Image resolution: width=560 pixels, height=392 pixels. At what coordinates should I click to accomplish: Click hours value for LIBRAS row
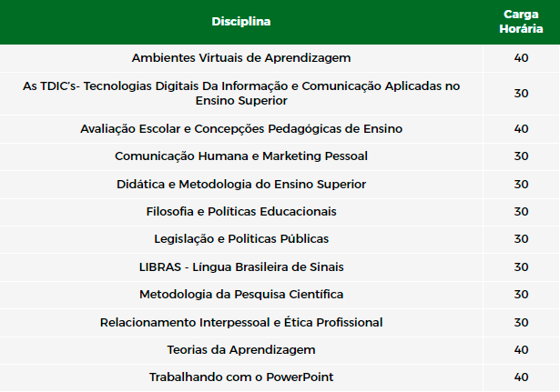coord(521,267)
